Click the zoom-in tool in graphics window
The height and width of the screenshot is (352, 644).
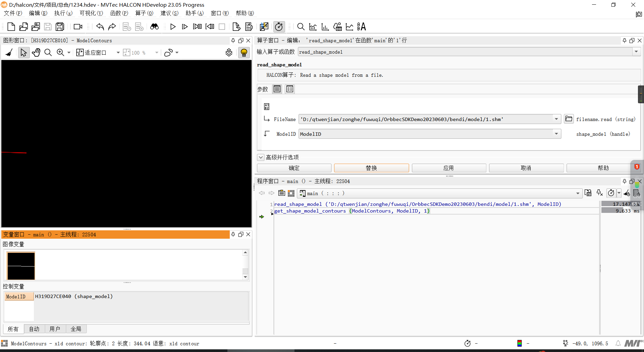[60, 53]
